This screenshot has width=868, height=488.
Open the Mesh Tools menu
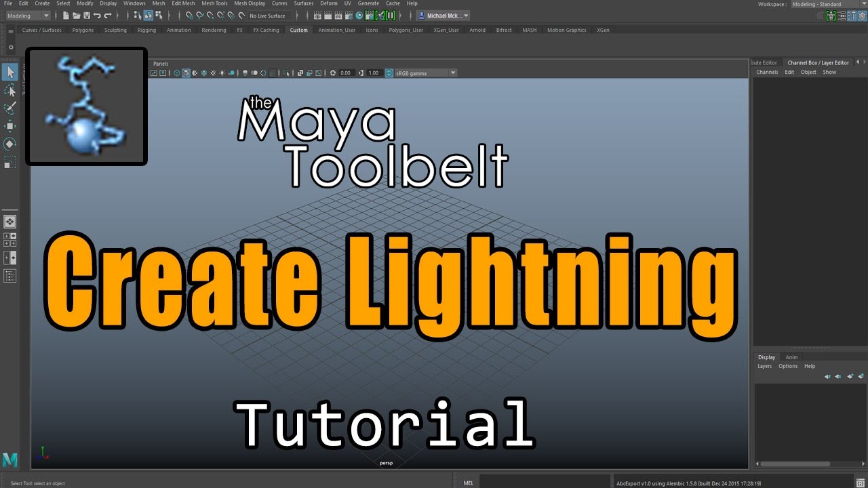[214, 3]
